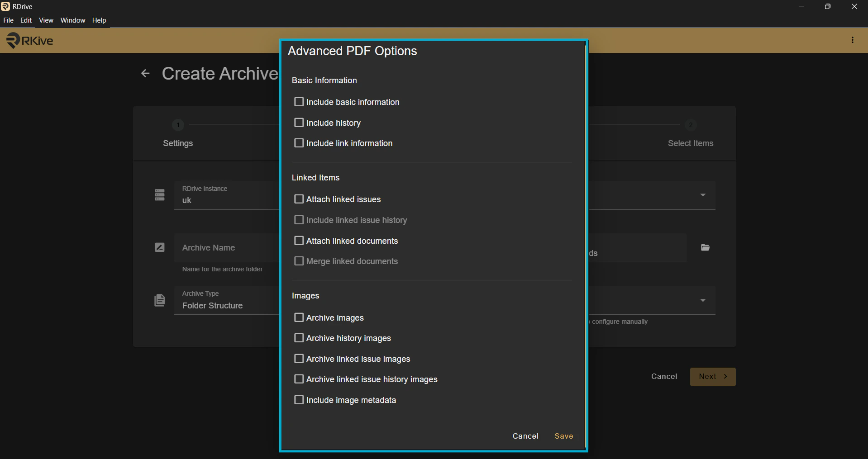This screenshot has height=459, width=868.
Task: Open the File menu
Action: pyautogui.click(x=8, y=20)
